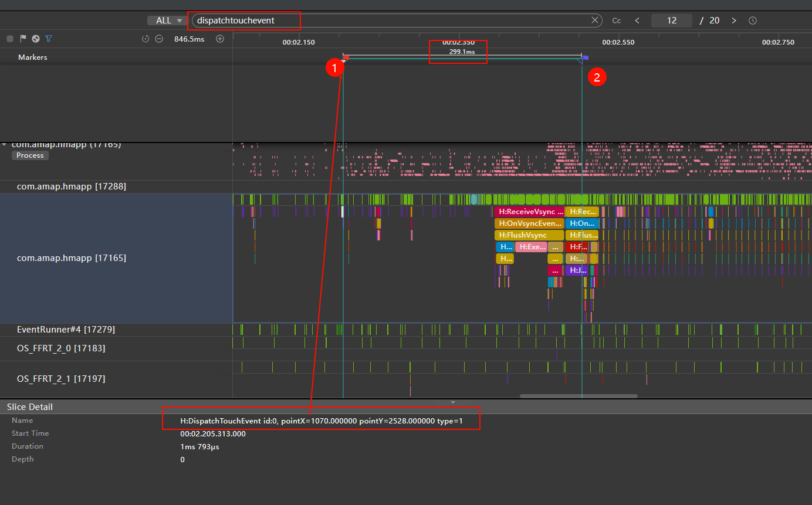Screen dimensions: 812x505
Task: Toggle case-sensitive search Cc button
Action: pyautogui.click(x=617, y=21)
